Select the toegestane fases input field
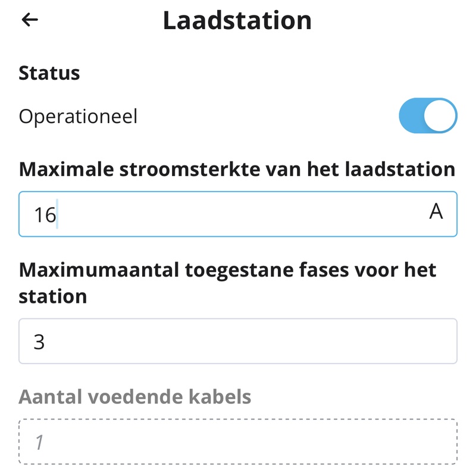The width and height of the screenshot is (476, 470). (x=238, y=341)
